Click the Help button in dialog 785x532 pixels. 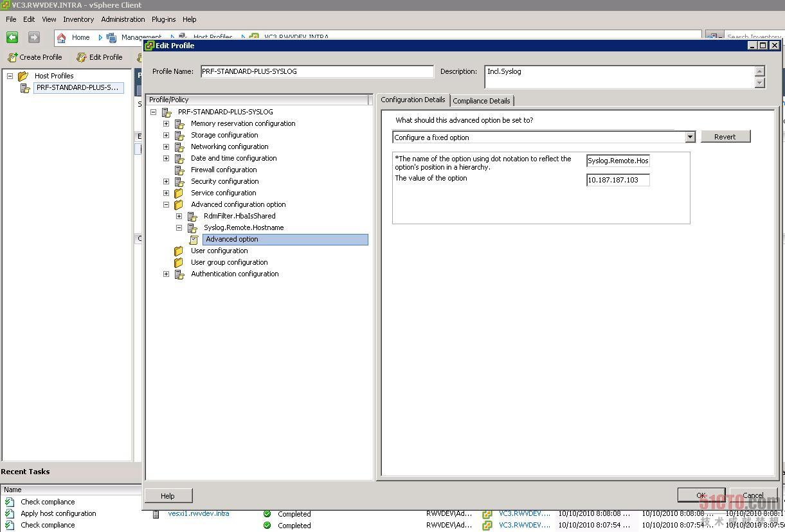tap(168, 495)
